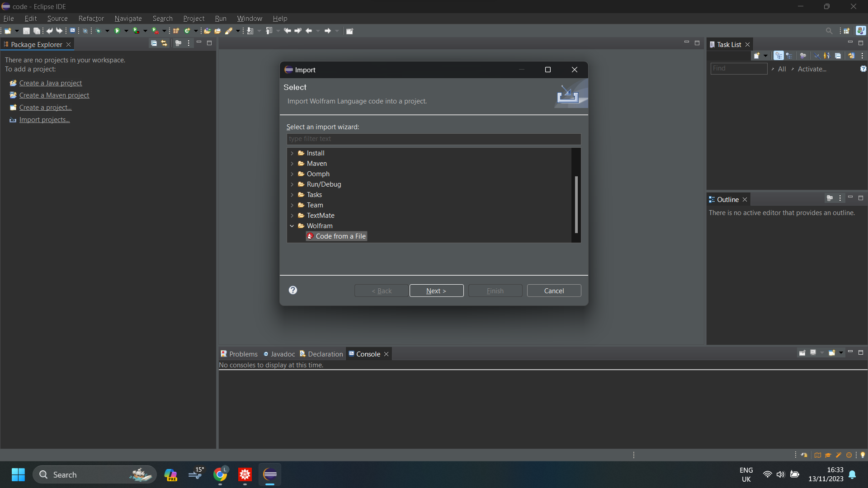Click the green Run play icon
868x488 pixels.
click(x=117, y=31)
